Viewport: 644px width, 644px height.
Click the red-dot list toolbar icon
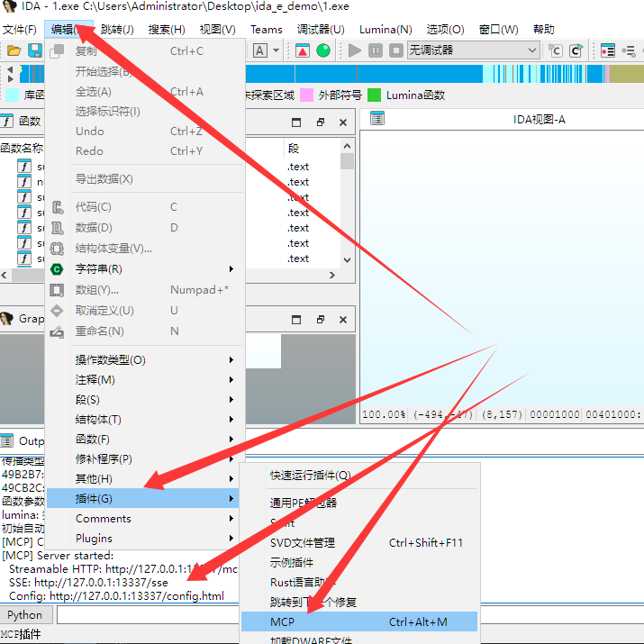coord(607,50)
